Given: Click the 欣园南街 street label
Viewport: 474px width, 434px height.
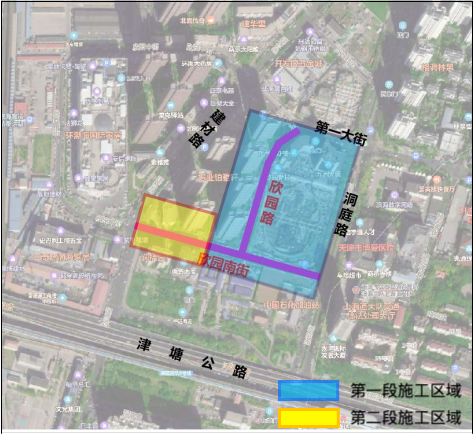Looking at the screenshot, I should pos(223,265).
